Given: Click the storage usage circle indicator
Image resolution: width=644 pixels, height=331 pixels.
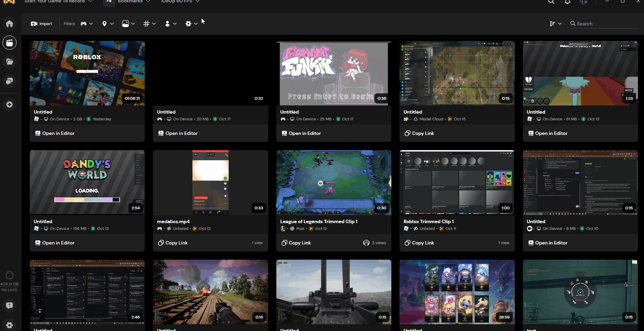Looking at the screenshot, I should pyautogui.click(x=9, y=275).
